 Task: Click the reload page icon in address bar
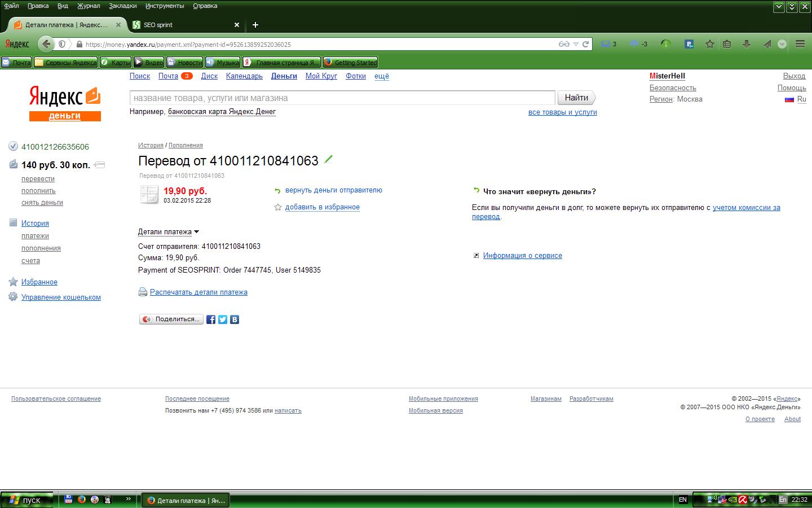coord(586,44)
